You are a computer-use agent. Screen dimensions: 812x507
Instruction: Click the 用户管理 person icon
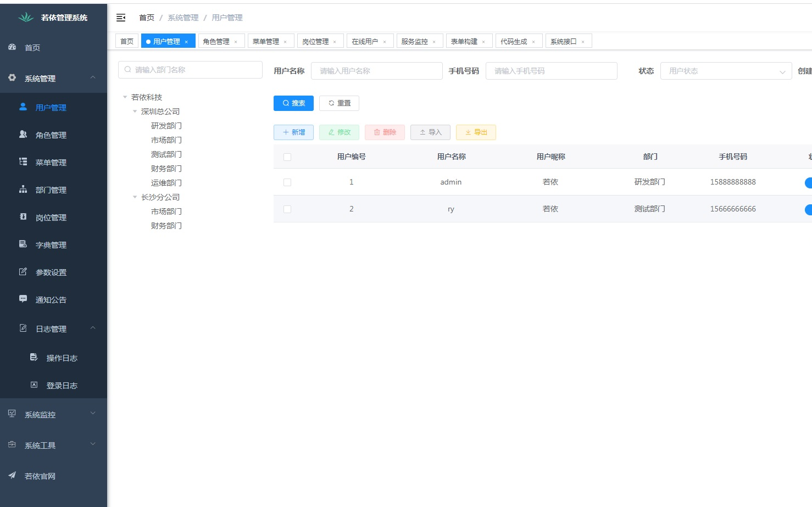[x=23, y=107]
